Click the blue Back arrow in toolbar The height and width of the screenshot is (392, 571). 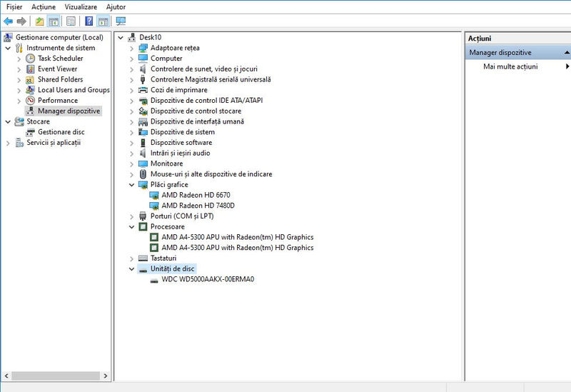(x=8, y=21)
